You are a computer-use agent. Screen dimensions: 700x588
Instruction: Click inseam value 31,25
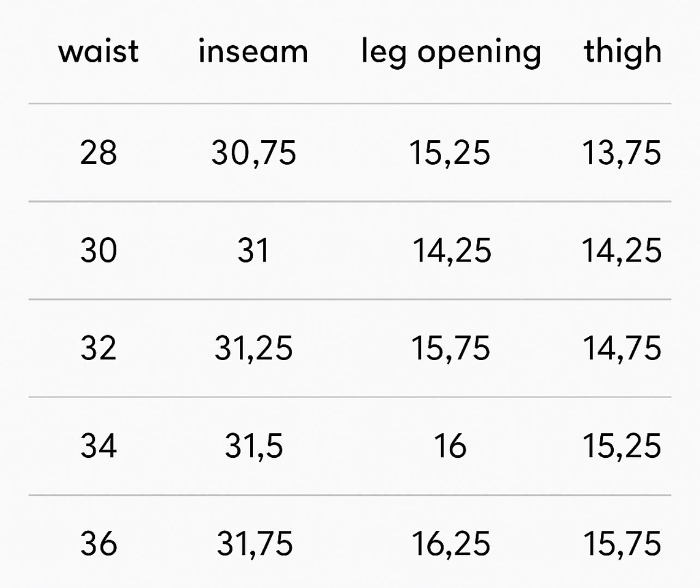coord(254,348)
